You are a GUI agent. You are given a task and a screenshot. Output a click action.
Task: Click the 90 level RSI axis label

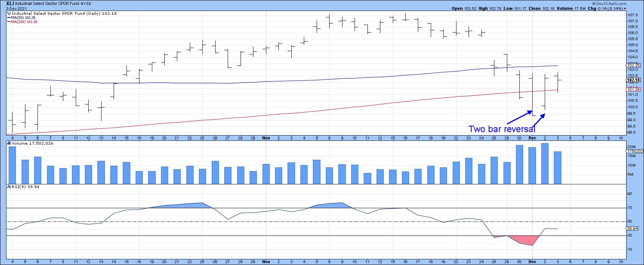(x=631, y=194)
